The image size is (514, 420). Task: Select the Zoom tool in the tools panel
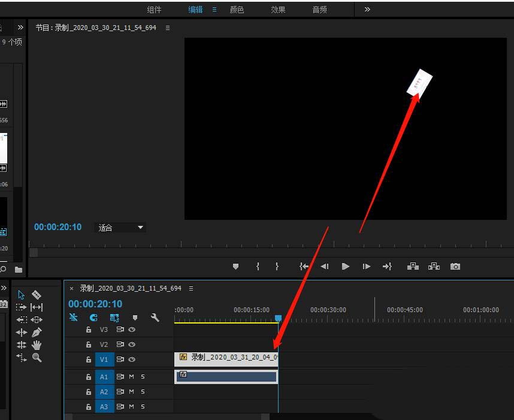[x=37, y=358]
